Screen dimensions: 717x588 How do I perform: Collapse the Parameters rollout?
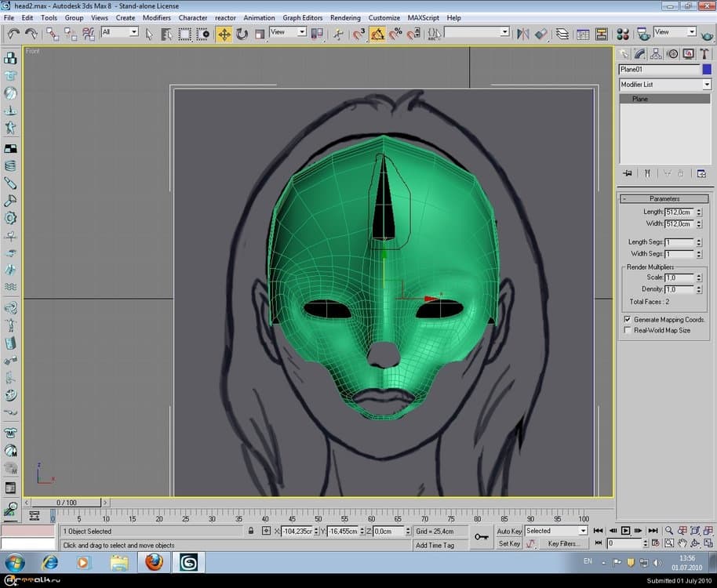pyautogui.click(x=664, y=198)
